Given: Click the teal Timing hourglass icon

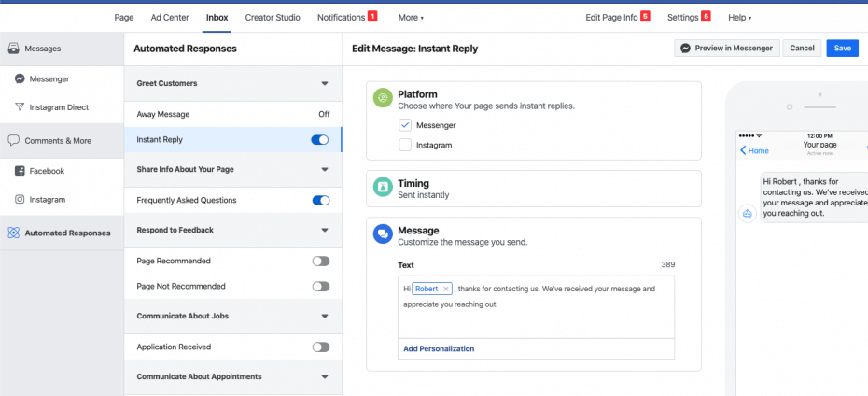Looking at the screenshot, I should pyautogui.click(x=383, y=187).
